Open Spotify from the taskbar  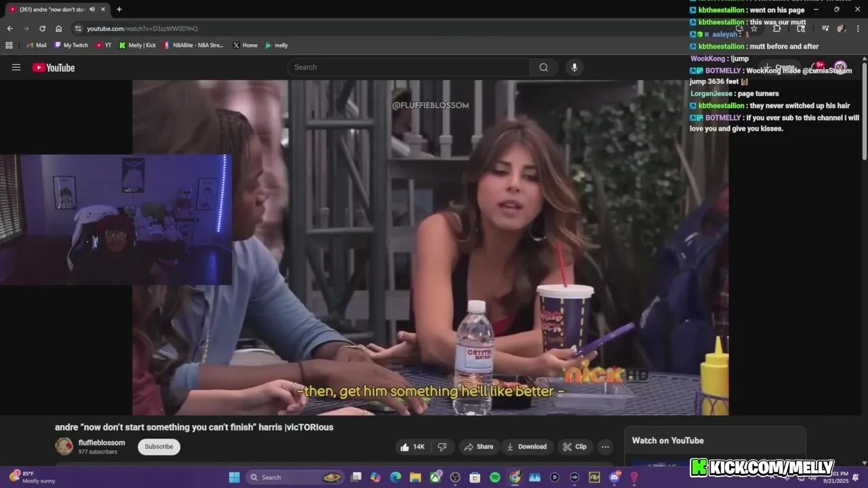[x=495, y=477]
